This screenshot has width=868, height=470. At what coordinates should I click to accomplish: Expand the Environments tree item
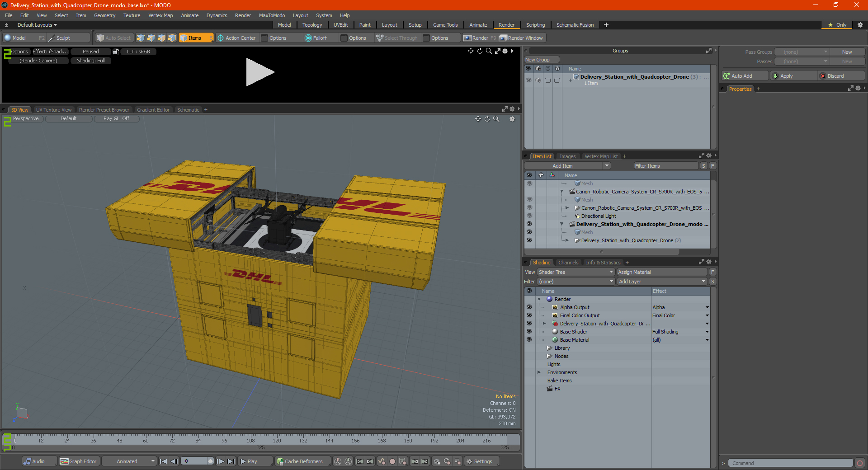(539, 372)
